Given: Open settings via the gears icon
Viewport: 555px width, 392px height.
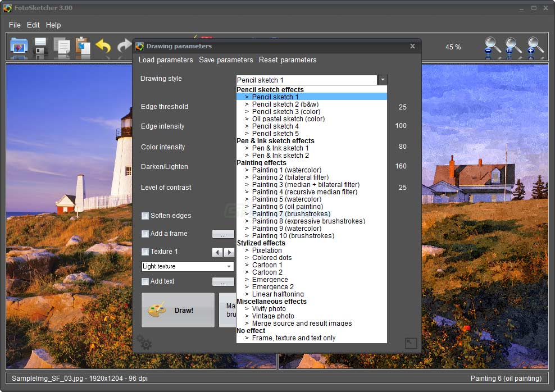Looking at the screenshot, I should 144,342.
